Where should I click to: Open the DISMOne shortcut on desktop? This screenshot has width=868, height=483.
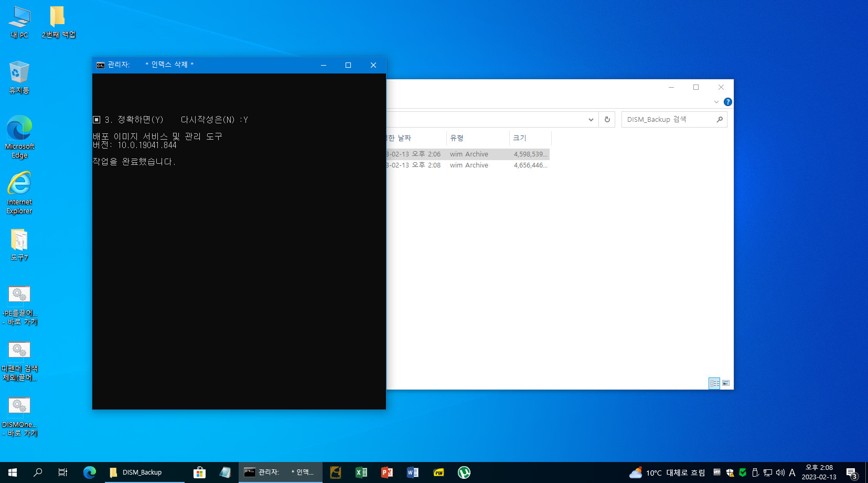pyautogui.click(x=19, y=417)
